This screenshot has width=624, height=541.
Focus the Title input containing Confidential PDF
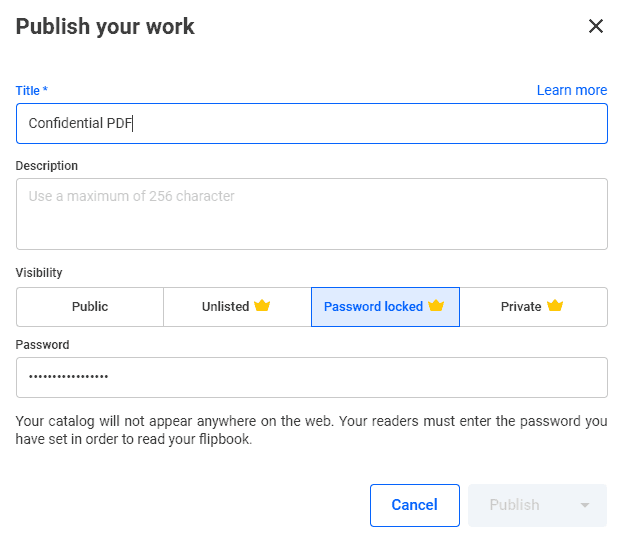[x=312, y=123]
